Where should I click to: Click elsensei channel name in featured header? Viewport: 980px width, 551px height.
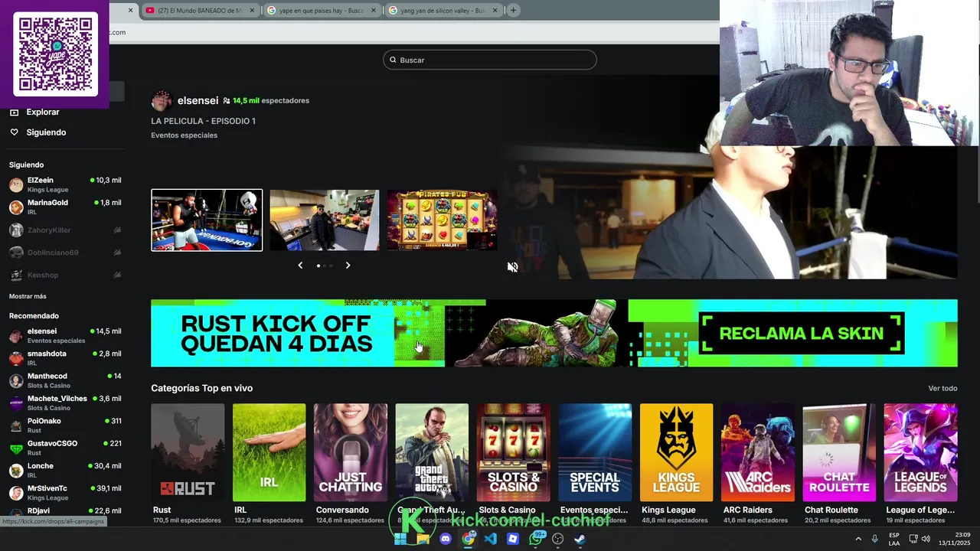198,101
